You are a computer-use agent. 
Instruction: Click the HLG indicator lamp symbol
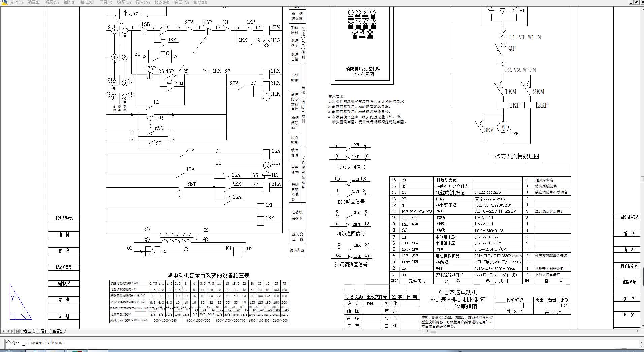266,43
